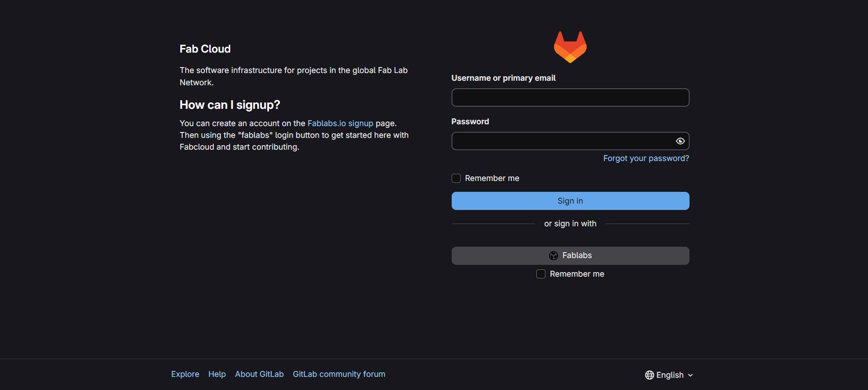868x390 pixels.
Task: Open the Forgot your password link
Action: tap(646, 158)
